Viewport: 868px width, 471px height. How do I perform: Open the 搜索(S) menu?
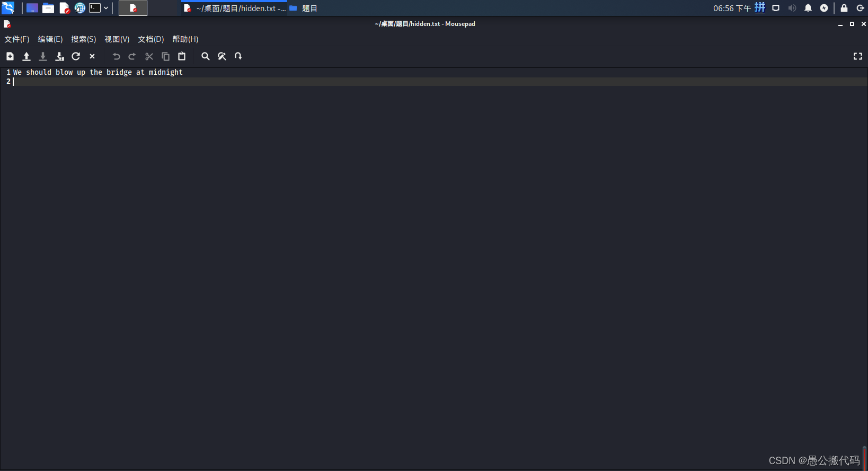84,39
